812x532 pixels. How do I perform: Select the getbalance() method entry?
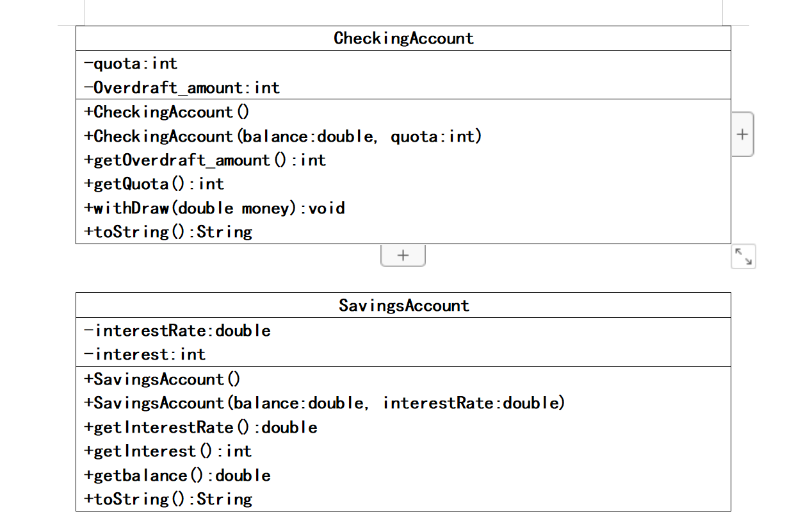tap(177, 475)
